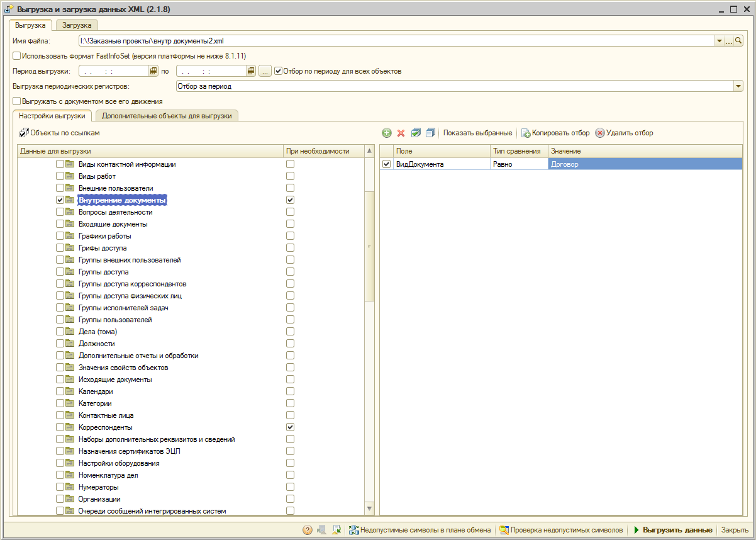756x540 pixels.
Task: Enable the FastInfoSet format checkbox
Action: pos(16,56)
